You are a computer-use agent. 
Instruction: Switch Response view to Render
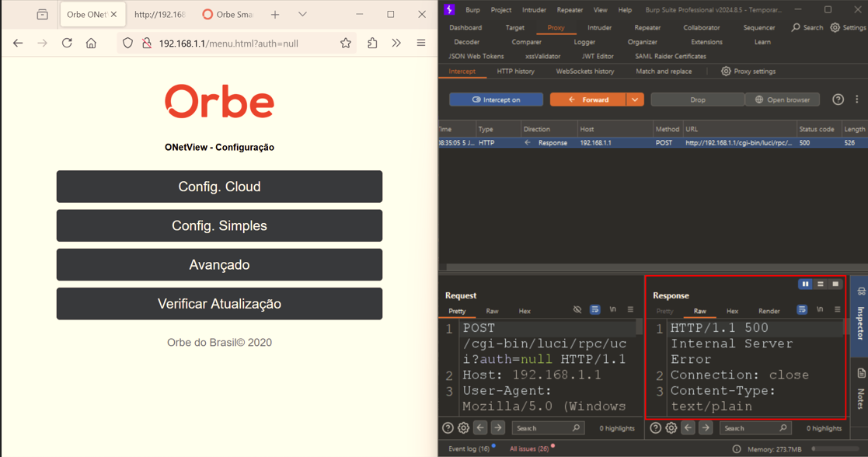[x=769, y=312]
